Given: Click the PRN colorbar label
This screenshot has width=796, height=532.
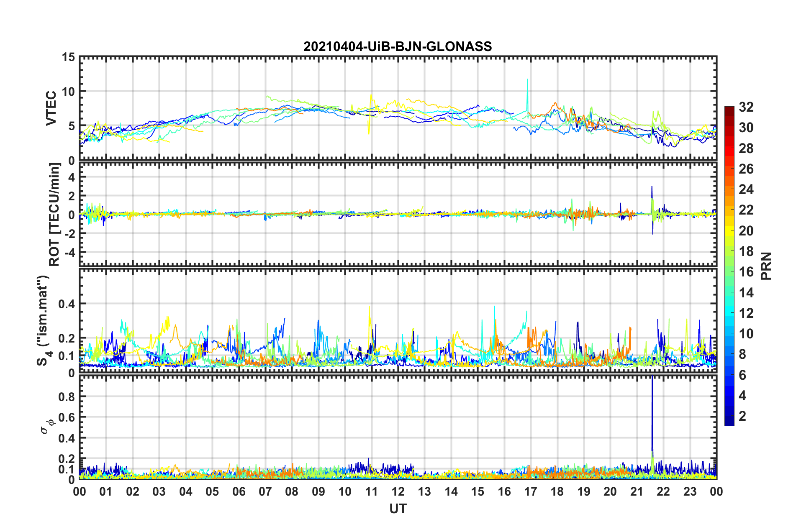Looking at the screenshot, I should coord(766,266).
